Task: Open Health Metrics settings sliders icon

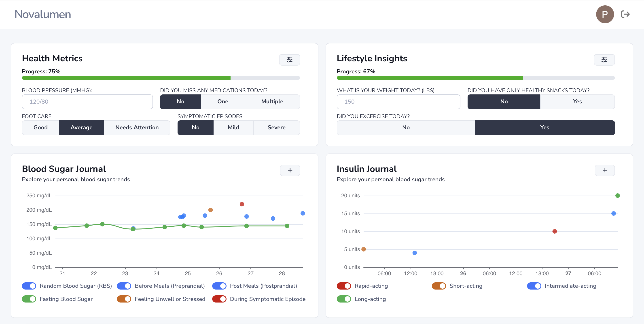Action: tap(289, 60)
